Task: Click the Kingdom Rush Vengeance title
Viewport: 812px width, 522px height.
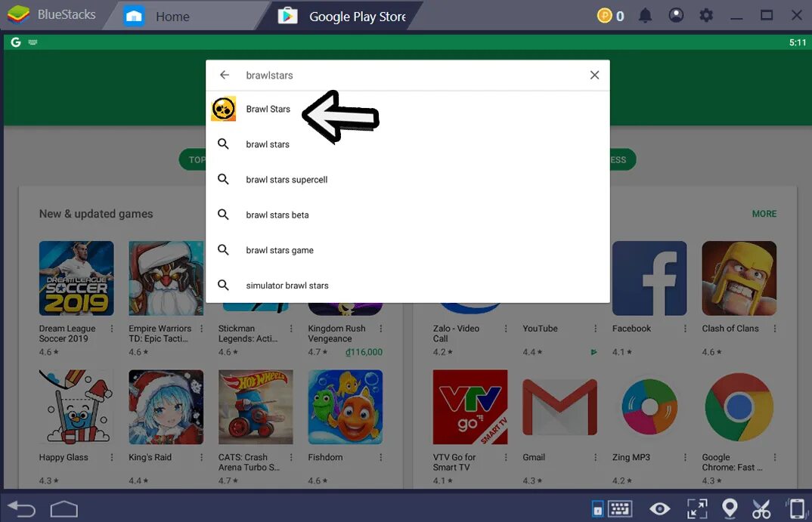Action: 336,334
